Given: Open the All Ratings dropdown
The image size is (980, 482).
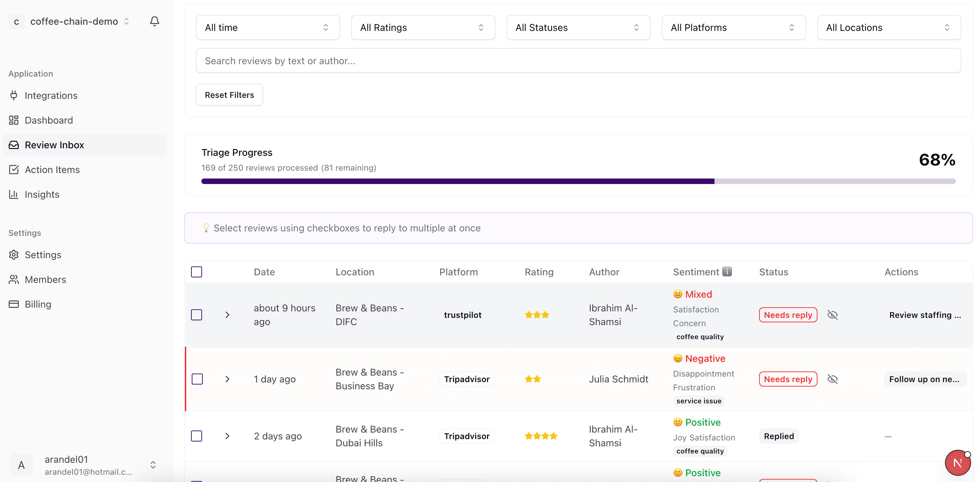Looking at the screenshot, I should (423, 27).
